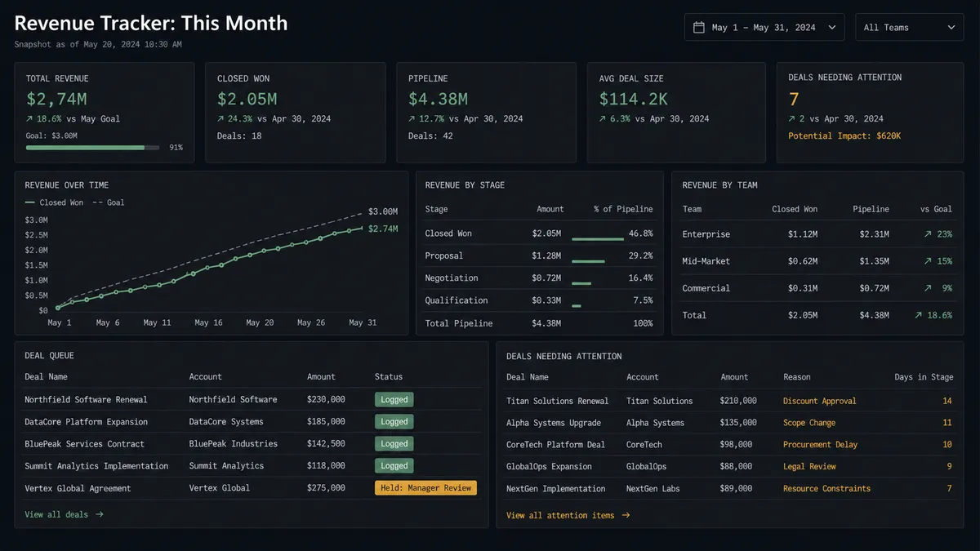The image size is (980, 551).
Task: Click the $114.2K average deal size value
Action: (x=634, y=99)
